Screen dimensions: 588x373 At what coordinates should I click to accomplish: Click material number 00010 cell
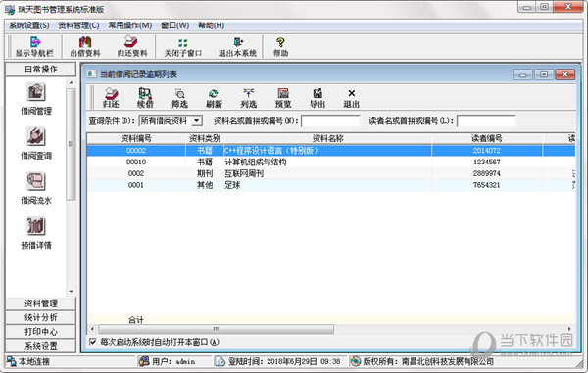coord(136,162)
